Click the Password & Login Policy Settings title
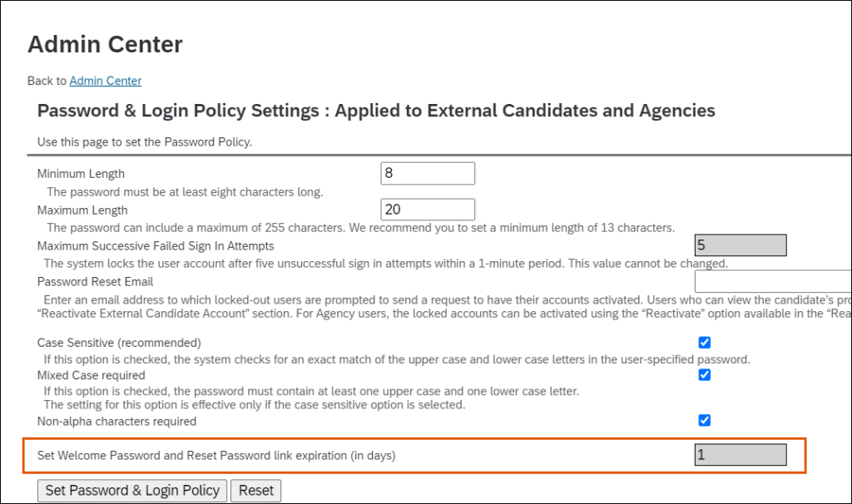Screen dimensions: 852x504 pyautogui.click(x=376, y=111)
